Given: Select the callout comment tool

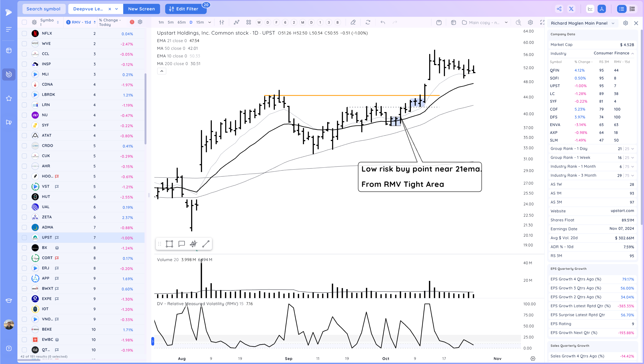Looking at the screenshot, I should click(x=181, y=244).
